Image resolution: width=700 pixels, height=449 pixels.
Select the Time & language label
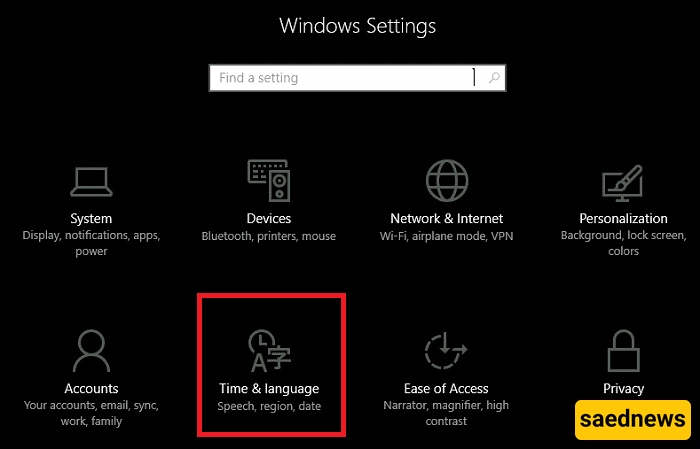click(268, 388)
